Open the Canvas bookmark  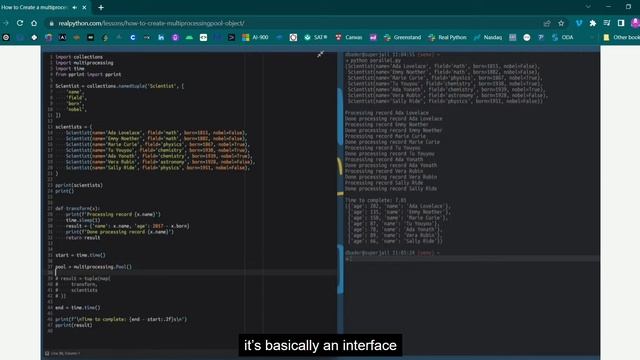coord(349,37)
